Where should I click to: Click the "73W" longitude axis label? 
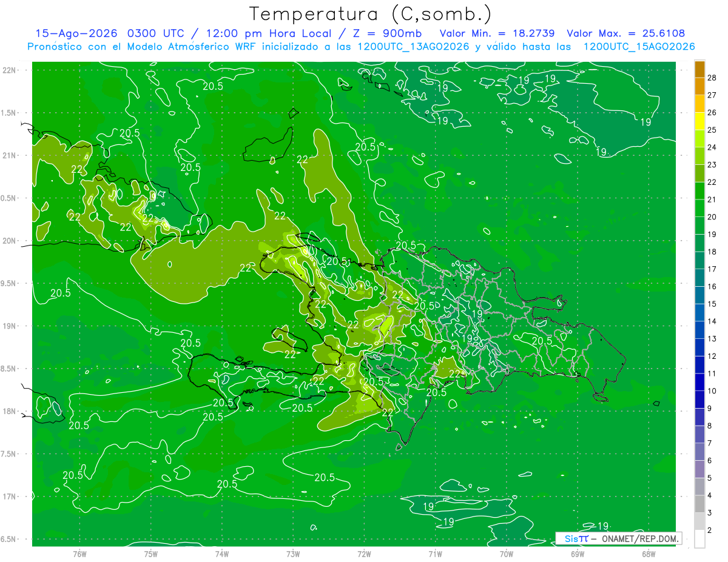(293, 554)
